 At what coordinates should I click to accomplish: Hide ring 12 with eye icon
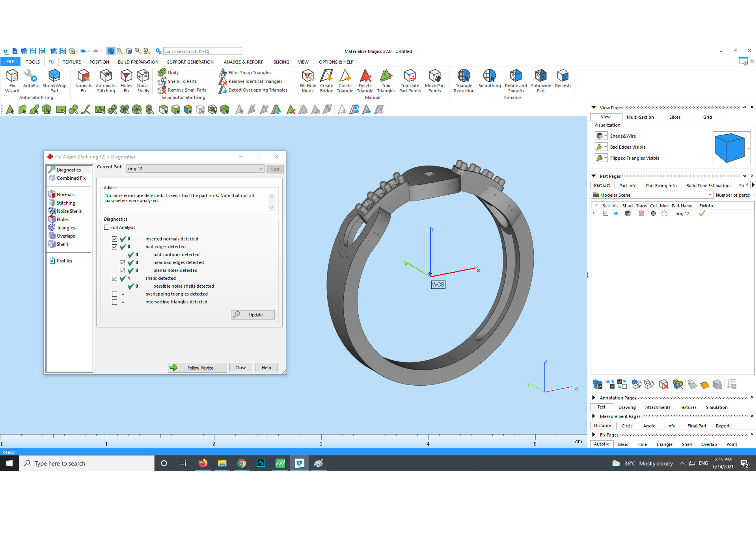point(616,214)
